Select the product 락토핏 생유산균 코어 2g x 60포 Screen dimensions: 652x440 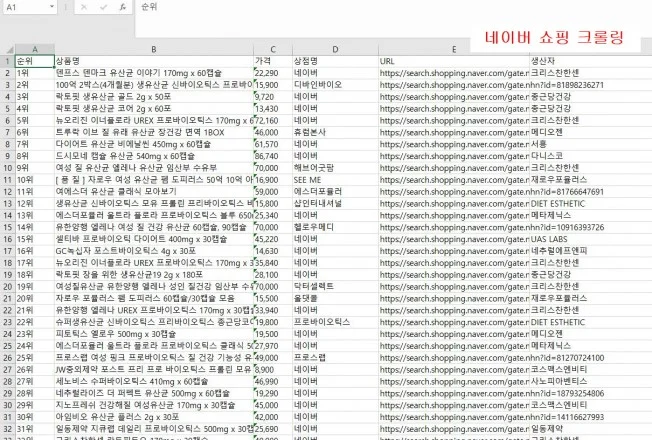154,109
